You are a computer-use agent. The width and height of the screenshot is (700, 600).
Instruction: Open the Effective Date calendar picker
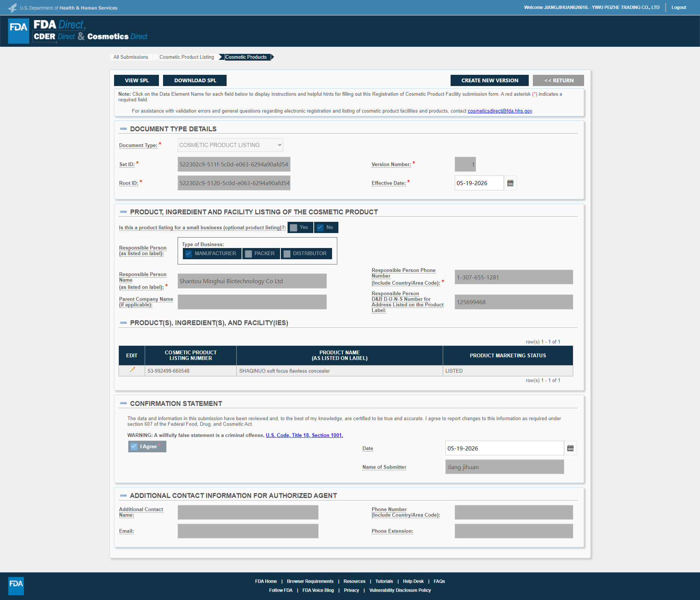coord(510,183)
